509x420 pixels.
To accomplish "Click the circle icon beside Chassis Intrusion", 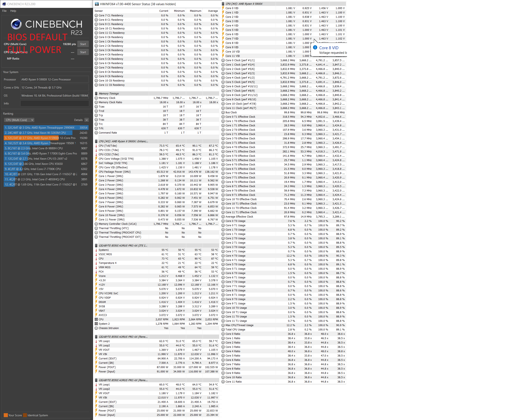I will coord(96,328).
